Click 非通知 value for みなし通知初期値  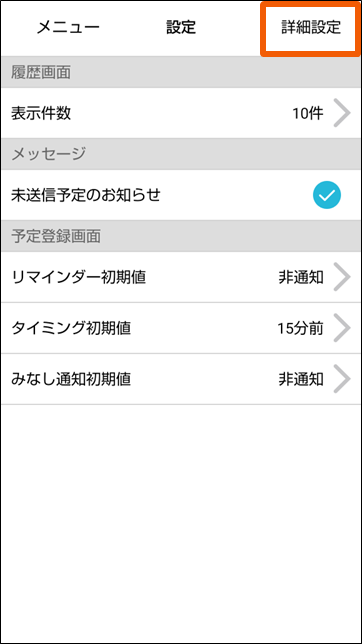(x=301, y=379)
